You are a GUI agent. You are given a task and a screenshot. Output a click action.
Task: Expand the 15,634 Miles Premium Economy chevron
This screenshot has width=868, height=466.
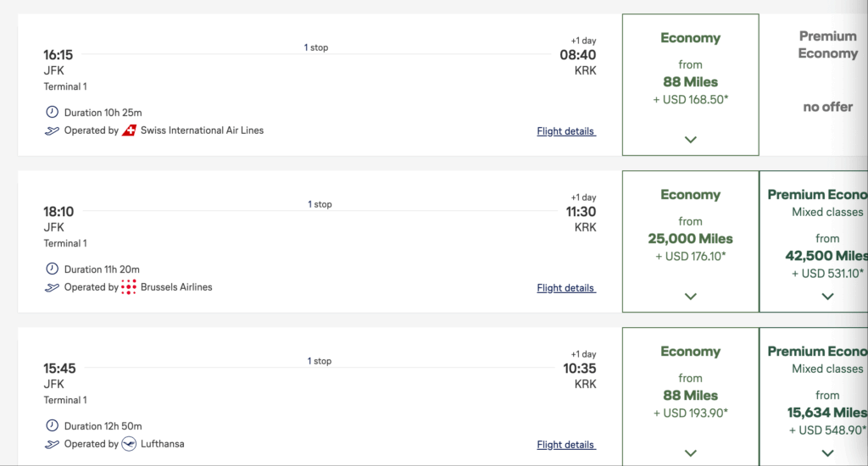[827, 452]
